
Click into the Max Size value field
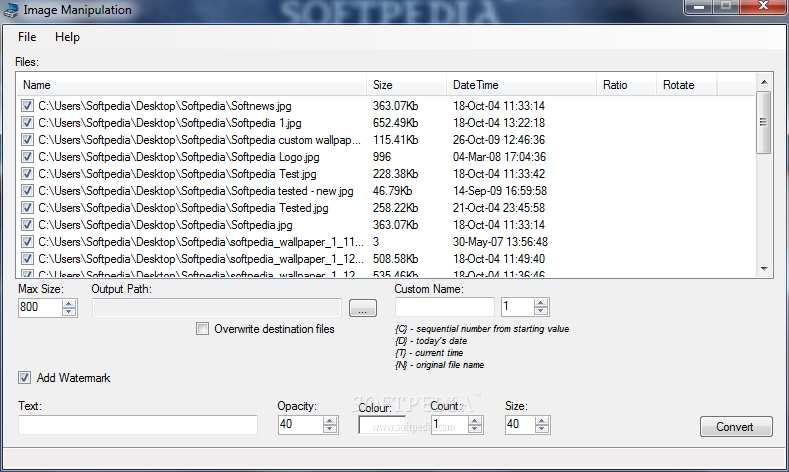click(40, 307)
